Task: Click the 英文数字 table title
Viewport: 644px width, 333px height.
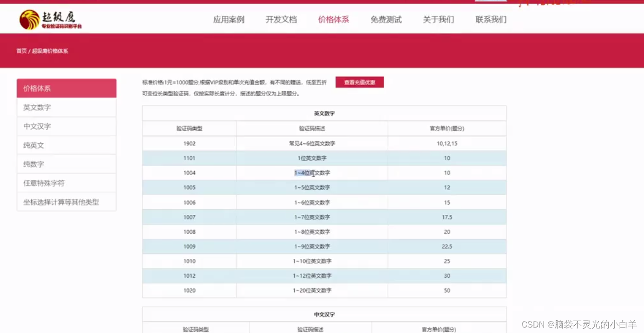Action: (324, 113)
